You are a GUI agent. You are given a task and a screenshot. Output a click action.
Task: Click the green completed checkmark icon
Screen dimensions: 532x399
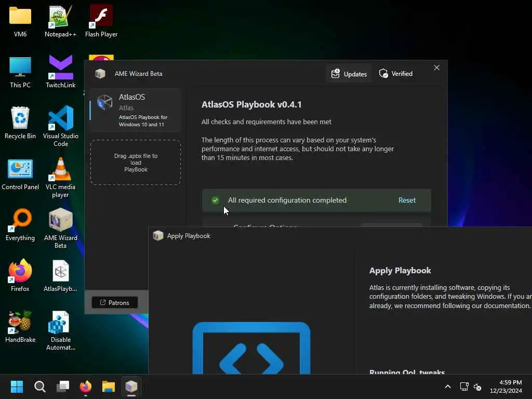[215, 200]
